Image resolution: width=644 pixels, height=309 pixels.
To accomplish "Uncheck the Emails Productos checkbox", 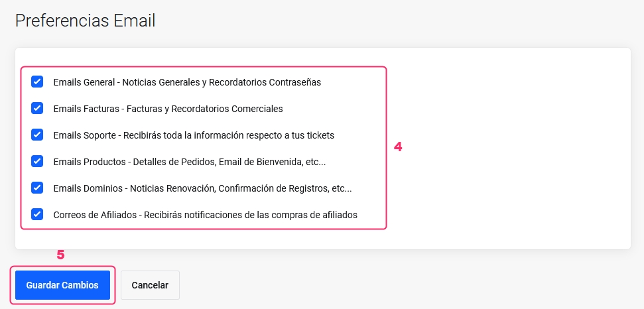I will click(x=37, y=161).
